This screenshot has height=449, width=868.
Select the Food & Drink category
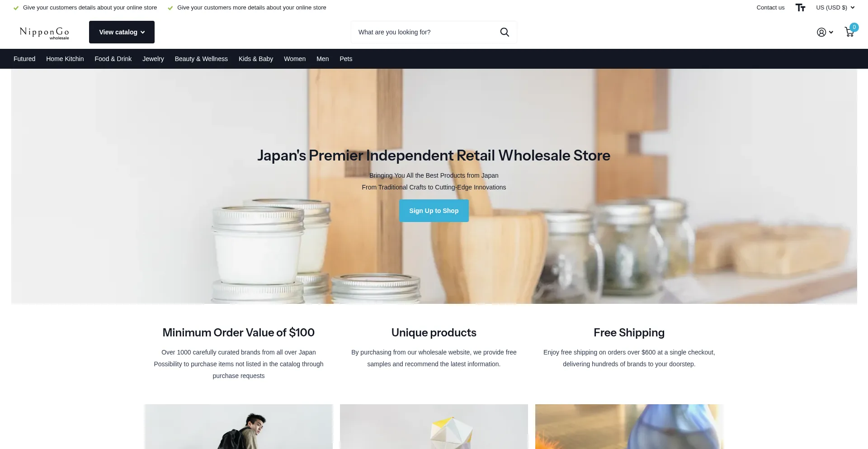point(113,59)
